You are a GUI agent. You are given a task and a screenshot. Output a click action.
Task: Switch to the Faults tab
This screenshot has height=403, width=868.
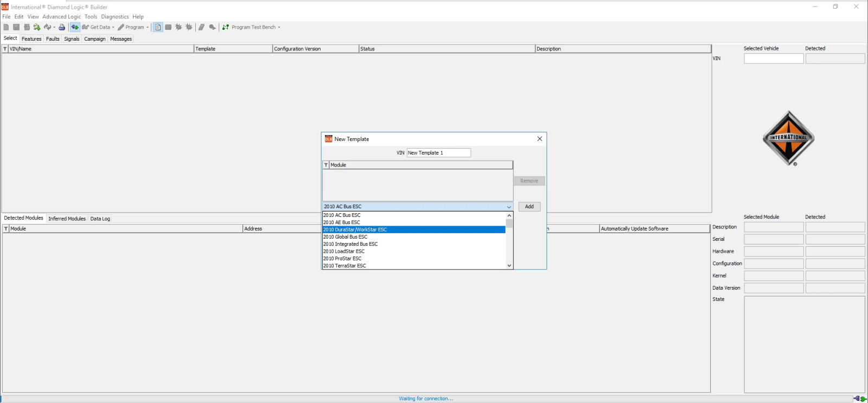(53, 39)
